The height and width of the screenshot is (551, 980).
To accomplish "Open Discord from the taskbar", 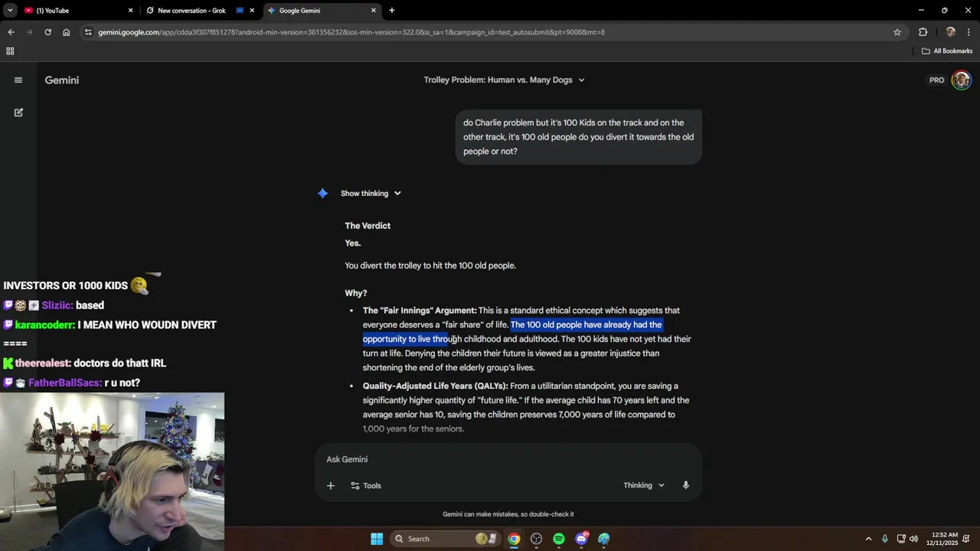I will click(582, 539).
